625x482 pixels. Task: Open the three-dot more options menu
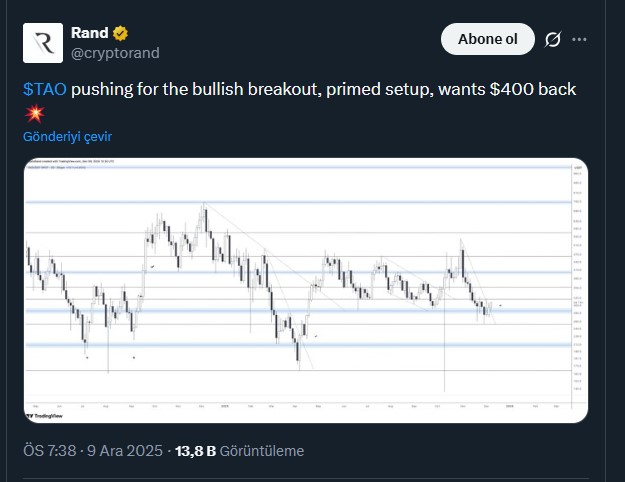pyautogui.click(x=580, y=40)
